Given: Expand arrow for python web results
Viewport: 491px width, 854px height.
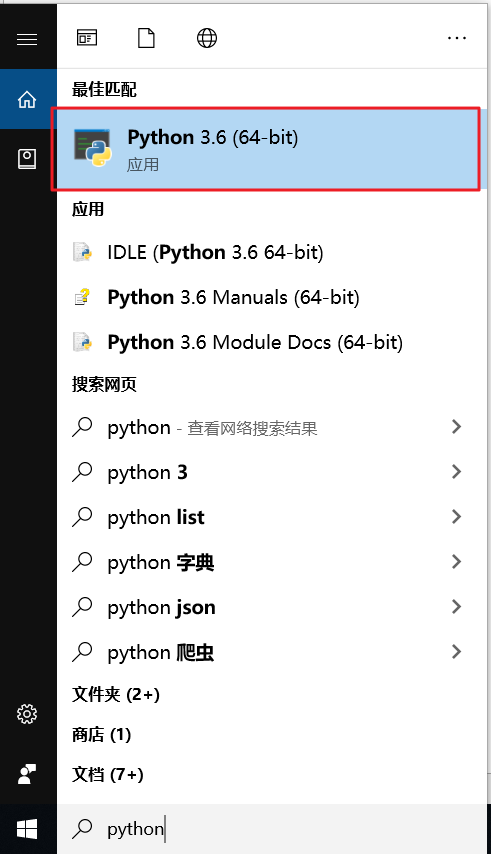Looking at the screenshot, I should coord(456,427).
